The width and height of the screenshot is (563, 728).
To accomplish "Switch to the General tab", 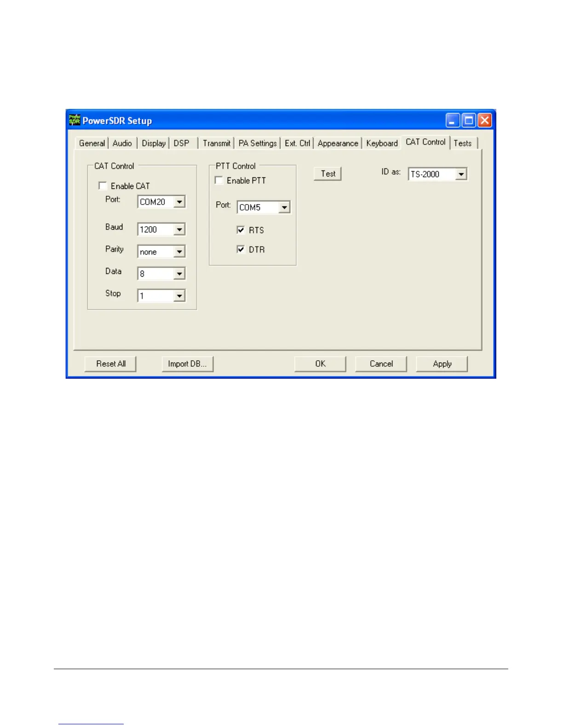I will click(x=92, y=143).
